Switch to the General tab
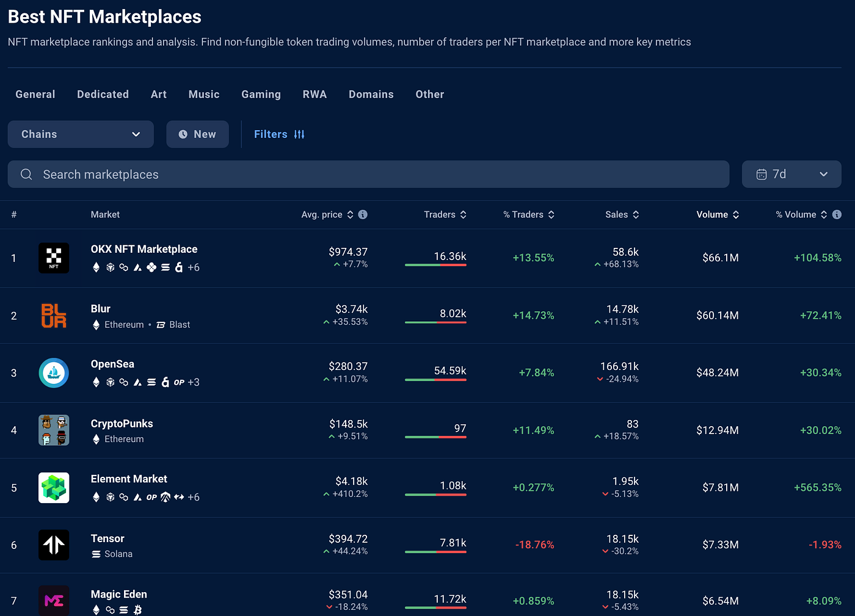855x616 pixels. tap(35, 94)
